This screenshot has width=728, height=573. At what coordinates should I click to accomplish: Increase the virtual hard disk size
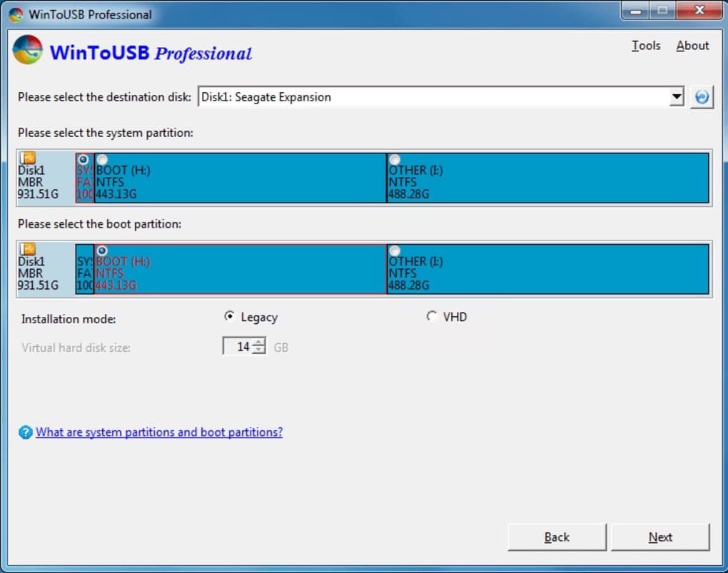(259, 343)
